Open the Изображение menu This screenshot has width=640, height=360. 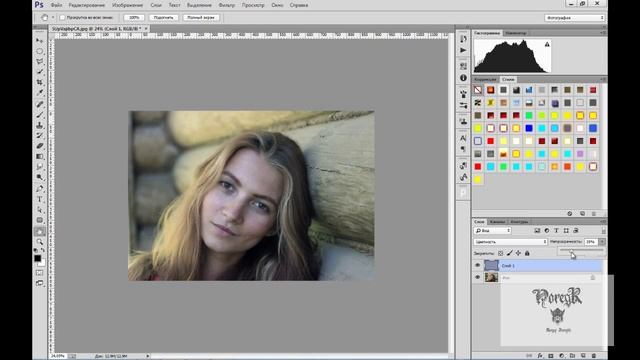pyautogui.click(x=127, y=5)
